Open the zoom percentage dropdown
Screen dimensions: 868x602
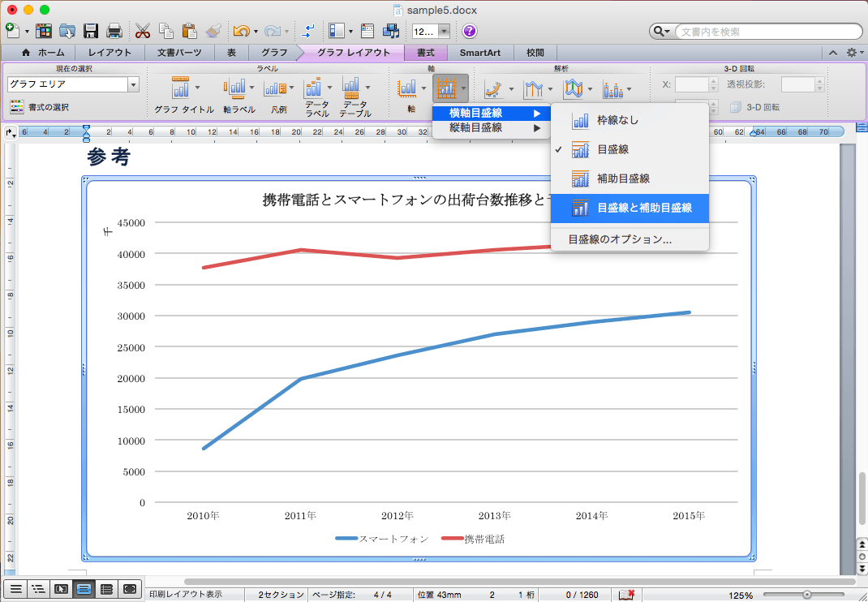tap(444, 32)
